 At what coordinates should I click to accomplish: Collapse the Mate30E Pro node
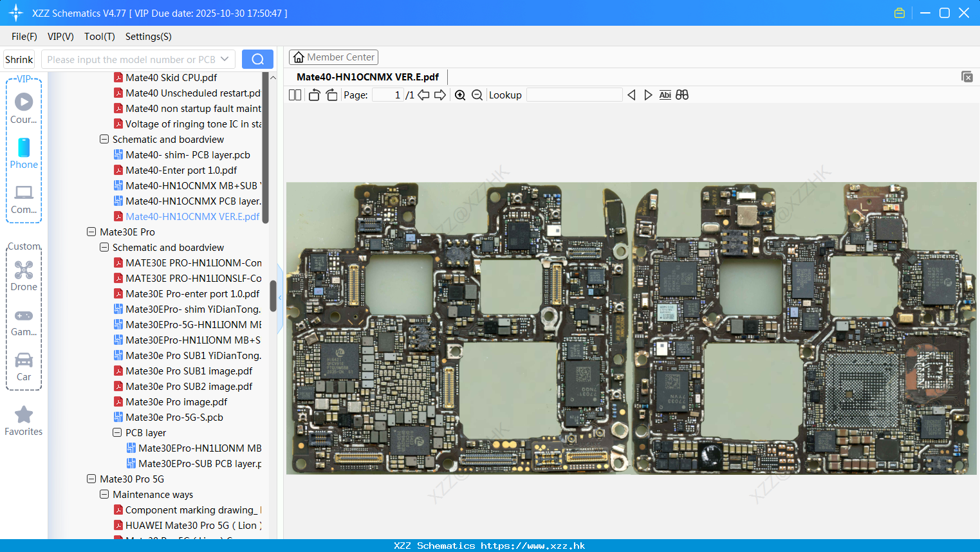tap(91, 232)
